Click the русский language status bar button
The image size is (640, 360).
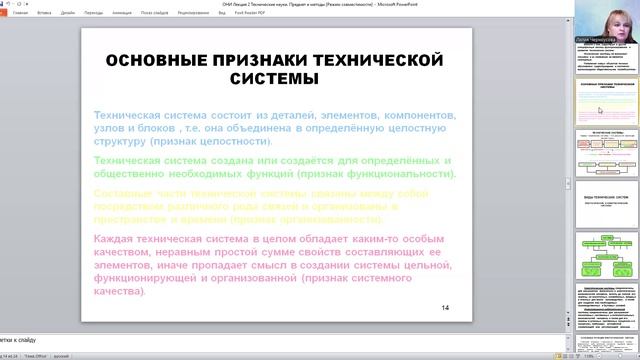coord(61,356)
